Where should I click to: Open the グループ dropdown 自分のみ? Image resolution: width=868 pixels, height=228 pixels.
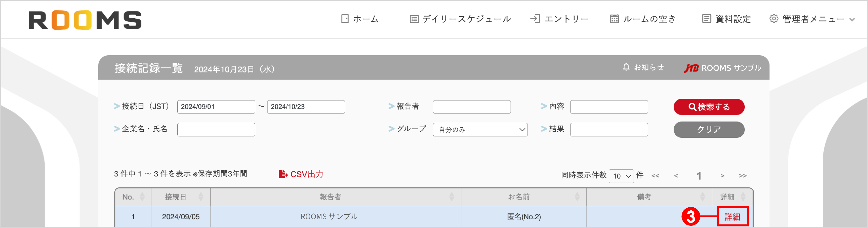click(x=480, y=130)
